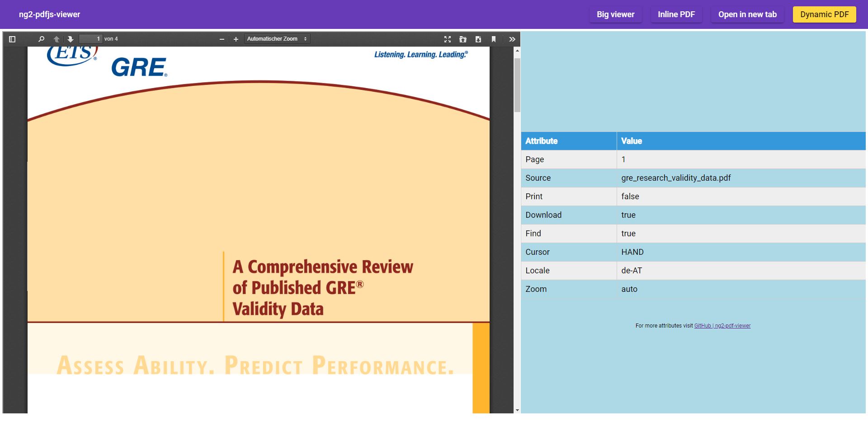Click the Print attribute cell
The width and height of the screenshot is (868, 431).
point(569,197)
